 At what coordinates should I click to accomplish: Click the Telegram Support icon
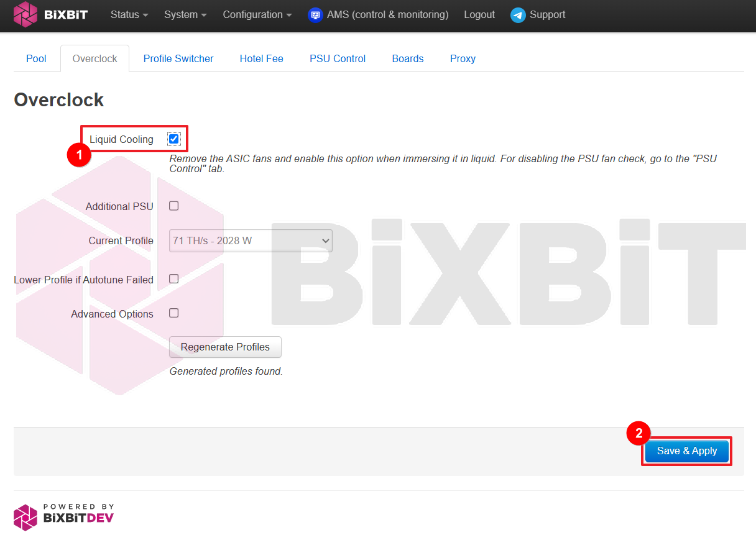coord(518,15)
